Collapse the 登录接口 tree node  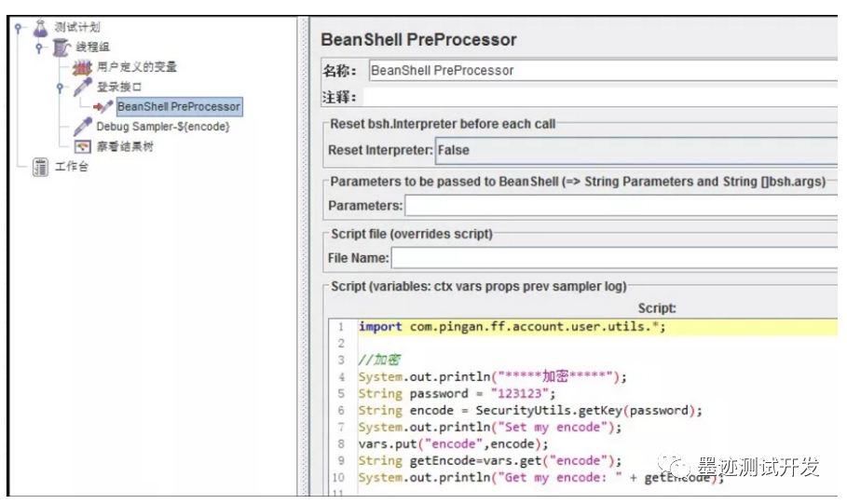[60, 88]
